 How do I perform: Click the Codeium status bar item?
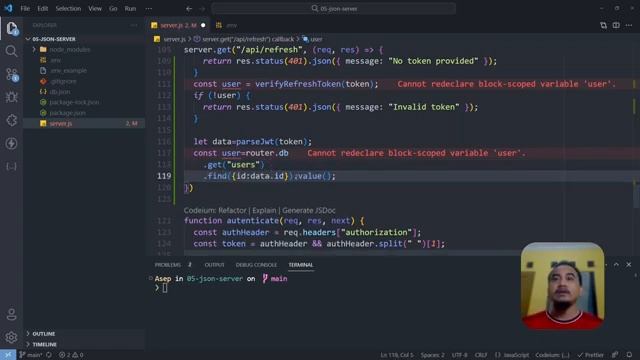[552, 355]
